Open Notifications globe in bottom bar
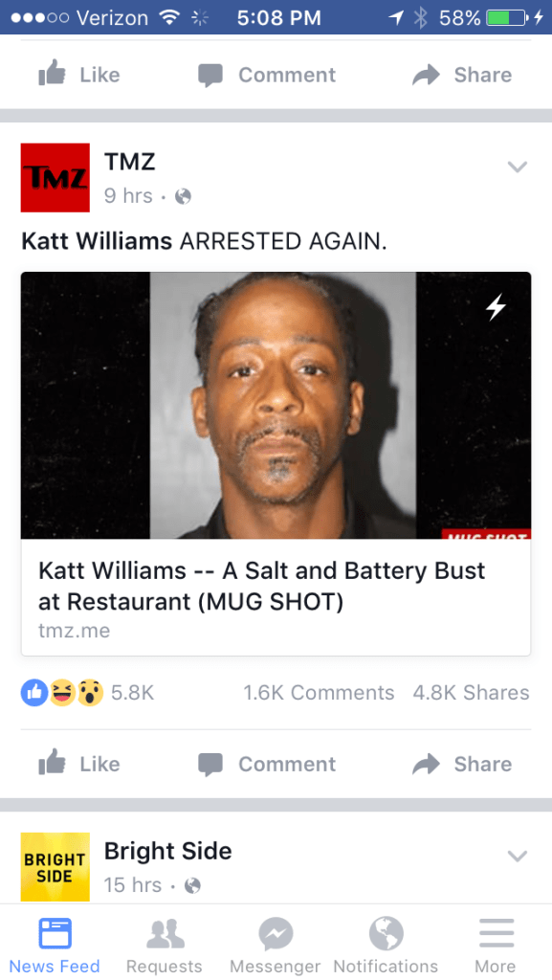552x980 pixels. click(x=386, y=945)
